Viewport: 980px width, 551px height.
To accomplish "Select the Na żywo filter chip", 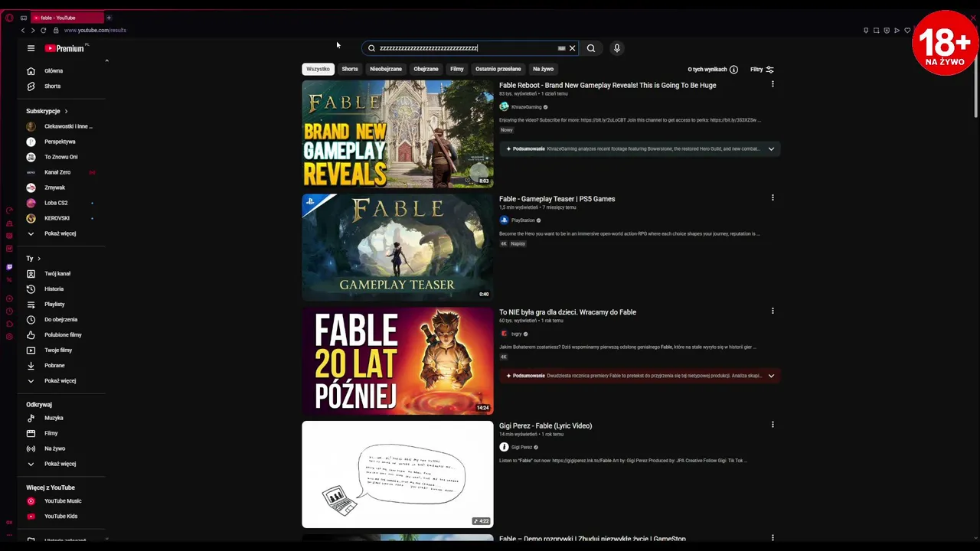I will click(543, 69).
